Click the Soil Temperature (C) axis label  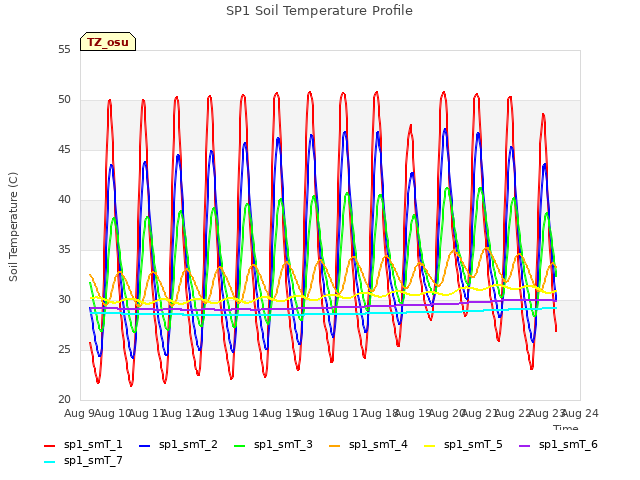(13, 227)
